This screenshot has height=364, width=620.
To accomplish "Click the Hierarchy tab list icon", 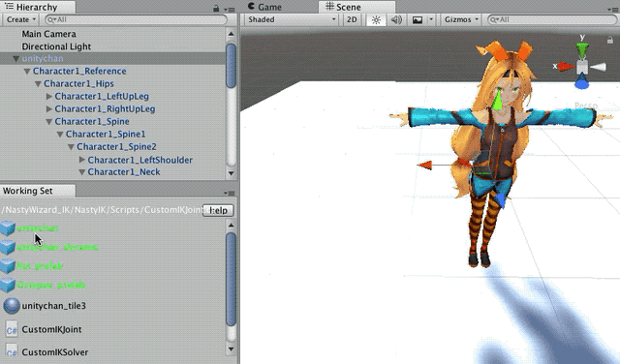I will pos(9,7).
